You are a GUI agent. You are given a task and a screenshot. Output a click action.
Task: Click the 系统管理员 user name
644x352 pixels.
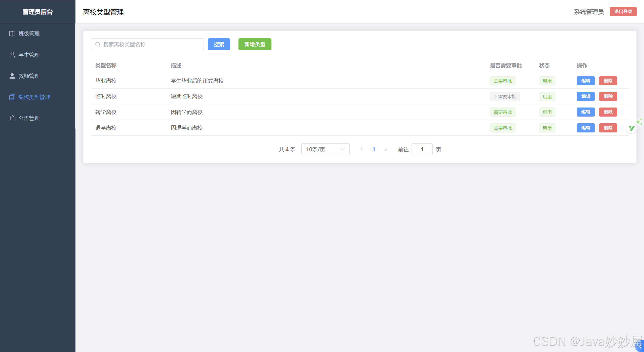589,12
